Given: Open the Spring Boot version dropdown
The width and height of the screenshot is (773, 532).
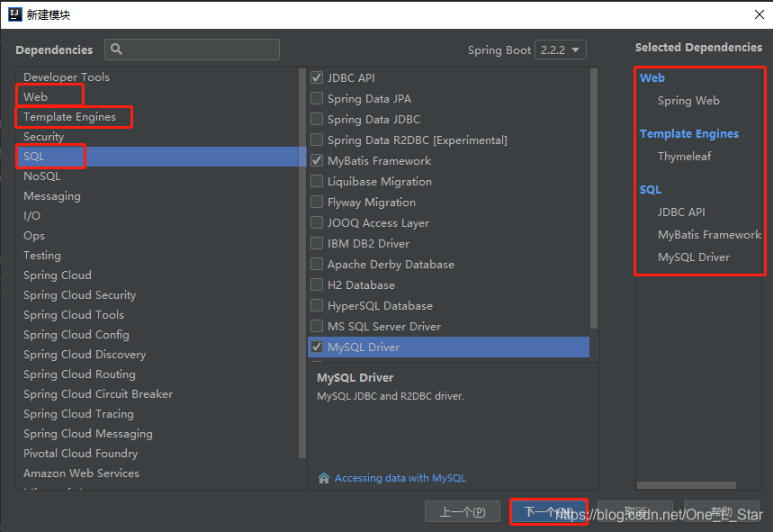Looking at the screenshot, I should pyautogui.click(x=560, y=50).
